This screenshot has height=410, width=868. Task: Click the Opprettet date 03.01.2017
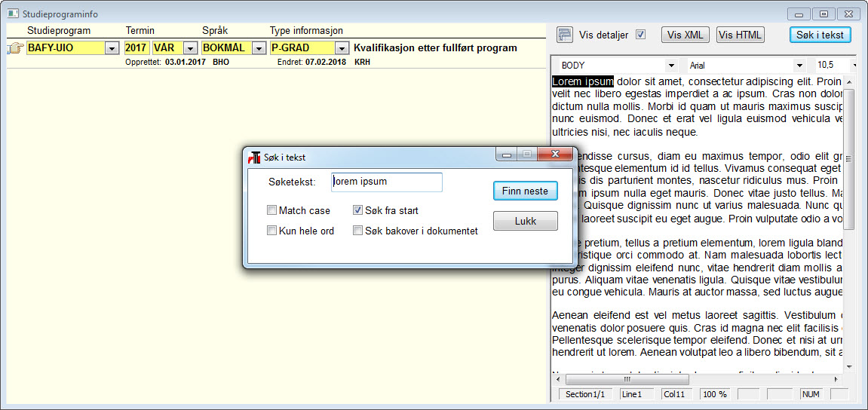[185, 62]
